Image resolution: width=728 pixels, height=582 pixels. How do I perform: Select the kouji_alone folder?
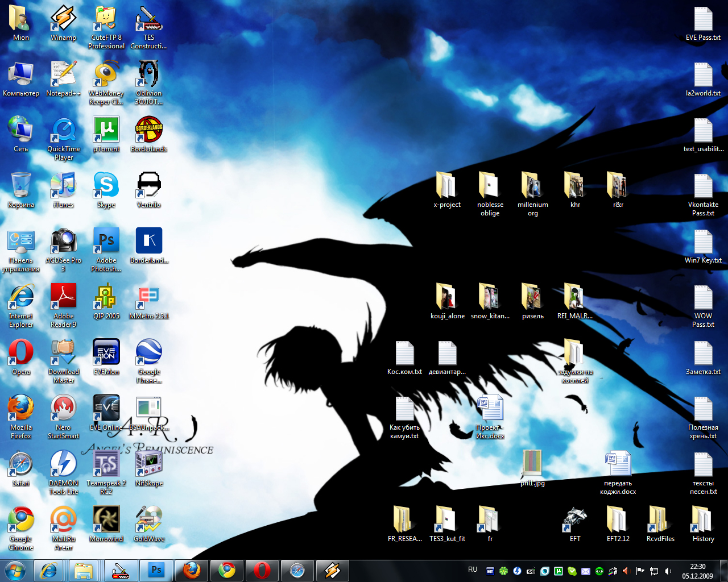448,301
